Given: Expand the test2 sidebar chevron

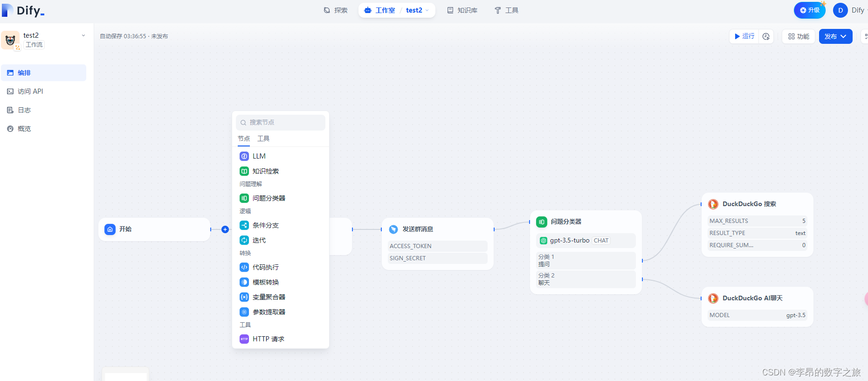Looking at the screenshot, I should 83,35.
